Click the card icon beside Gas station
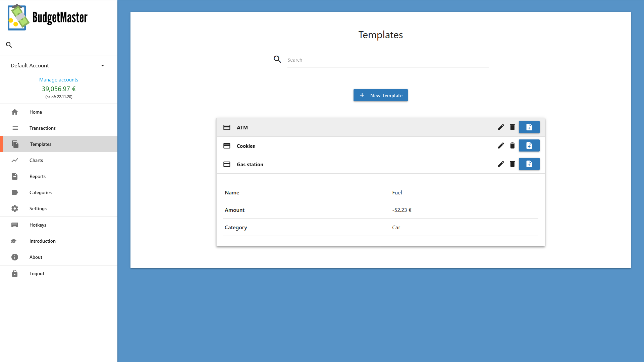This screenshot has height=362, width=644. pos(227,164)
